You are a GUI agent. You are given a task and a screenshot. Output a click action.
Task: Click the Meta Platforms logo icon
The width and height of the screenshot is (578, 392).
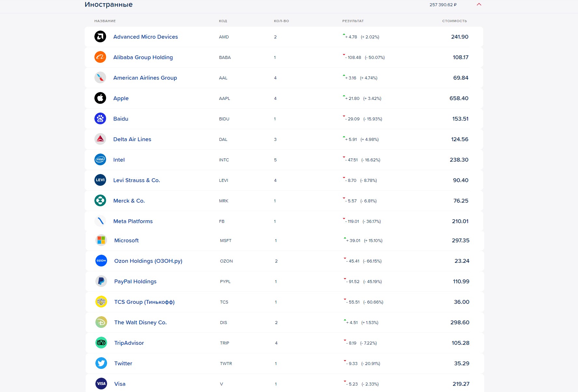coord(100,221)
